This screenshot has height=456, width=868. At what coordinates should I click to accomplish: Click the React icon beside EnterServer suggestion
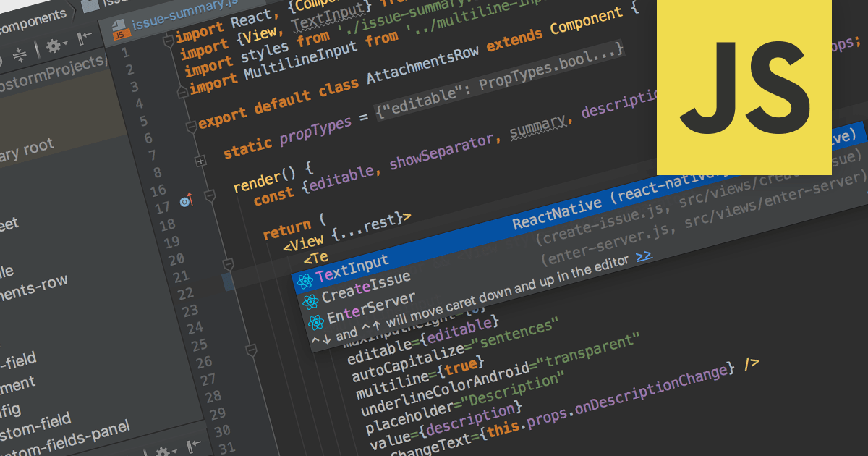pos(315,322)
